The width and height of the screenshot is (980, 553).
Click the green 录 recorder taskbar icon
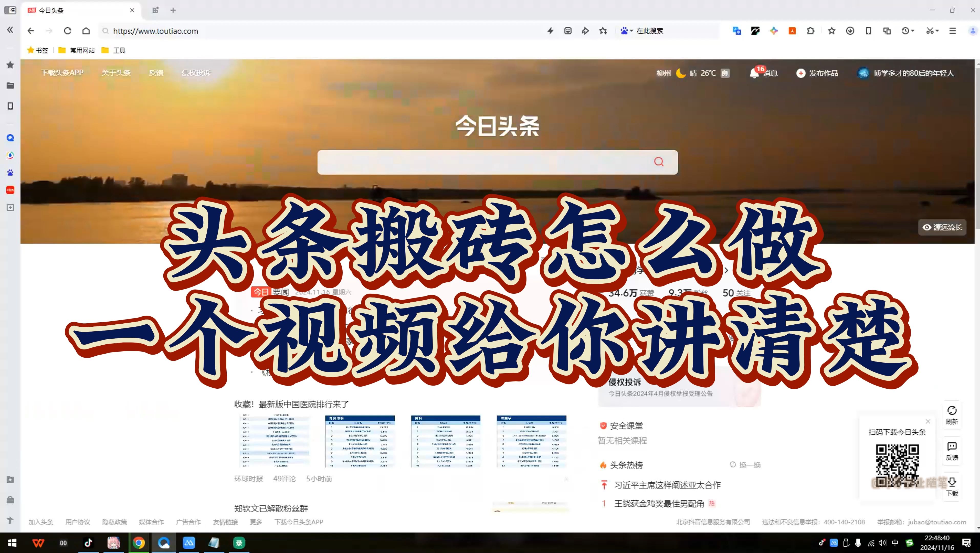point(239,543)
